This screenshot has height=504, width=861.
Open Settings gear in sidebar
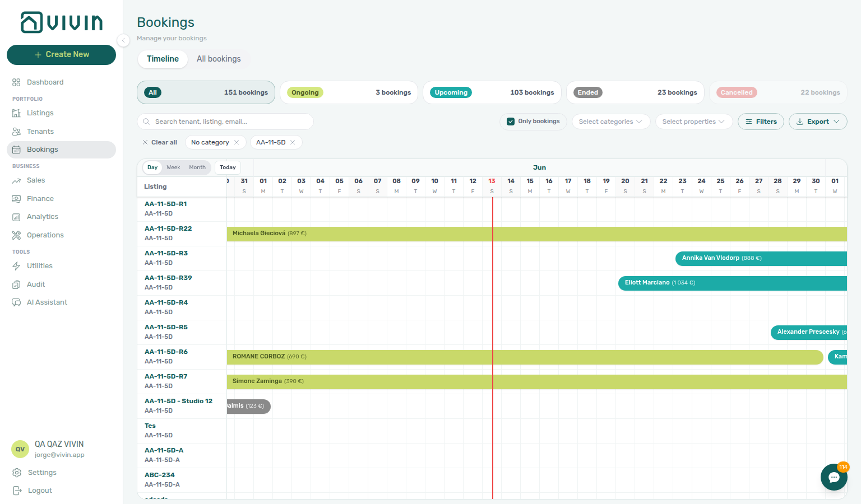[17, 473]
